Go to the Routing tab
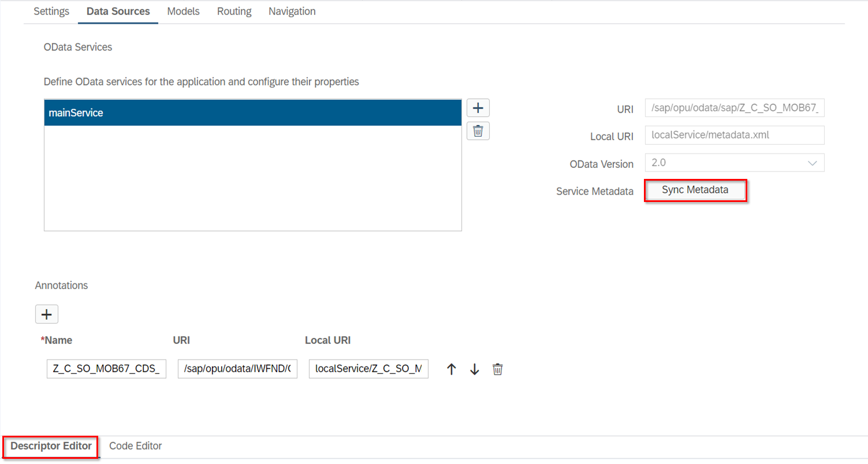 [x=234, y=12]
